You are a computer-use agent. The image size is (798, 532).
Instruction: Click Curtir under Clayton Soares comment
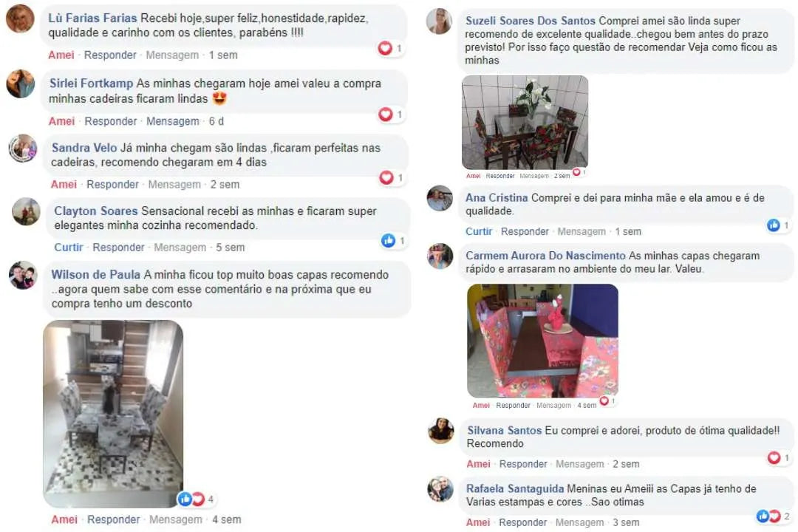click(69, 248)
